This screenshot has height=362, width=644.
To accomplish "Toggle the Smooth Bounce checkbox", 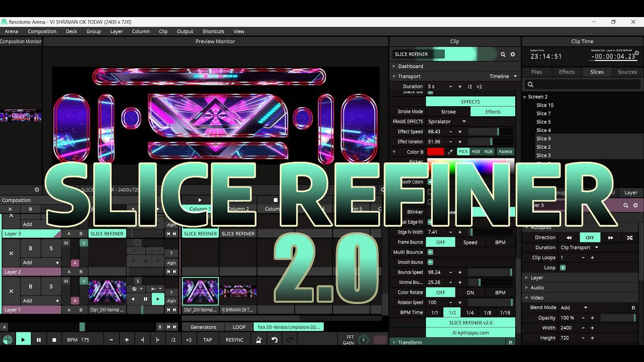I will [430, 262].
